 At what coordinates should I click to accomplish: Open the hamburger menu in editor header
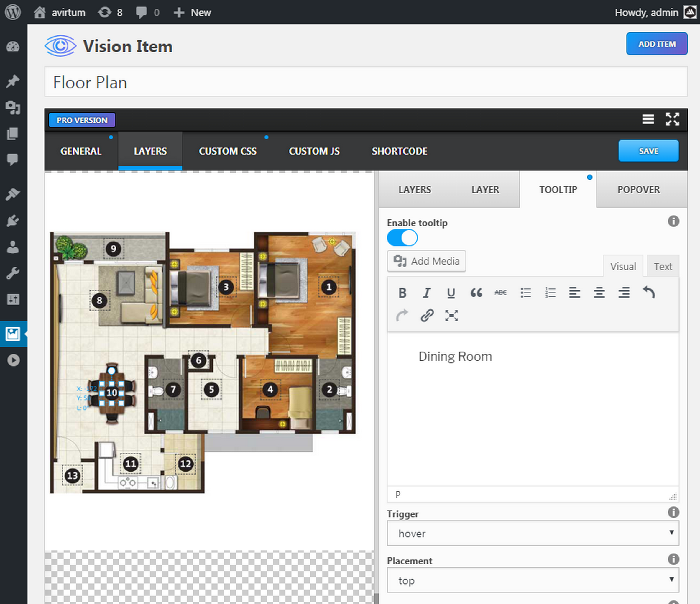648,119
